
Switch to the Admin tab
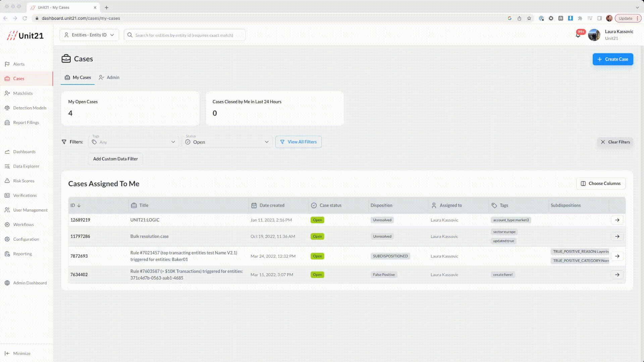109,77
